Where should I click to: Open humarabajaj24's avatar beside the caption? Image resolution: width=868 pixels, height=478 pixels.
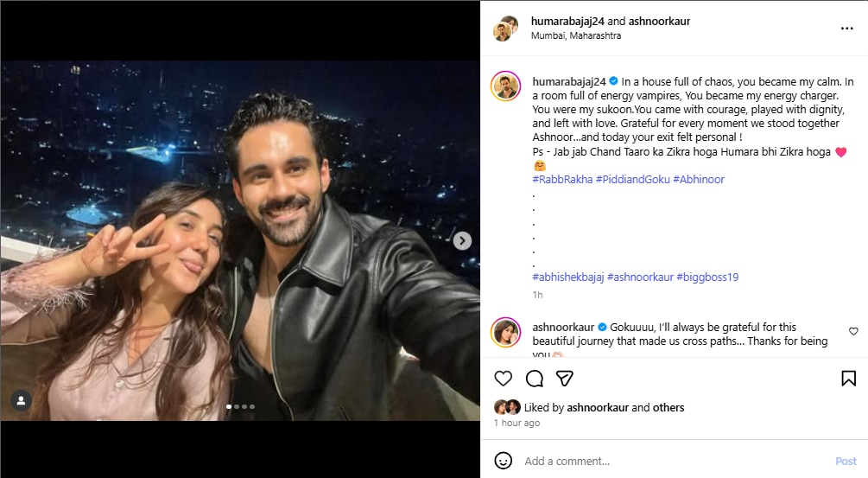tap(505, 86)
